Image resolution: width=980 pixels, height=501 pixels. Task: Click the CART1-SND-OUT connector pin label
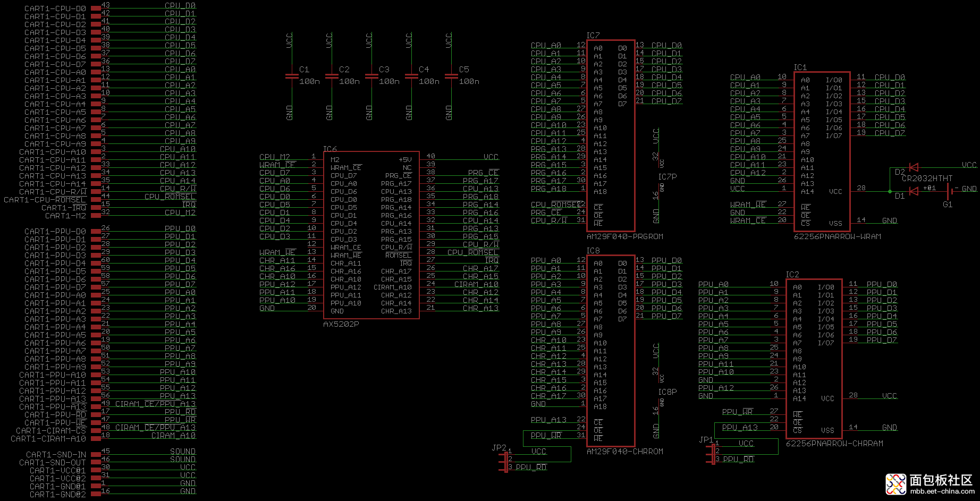tap(53, 463)
